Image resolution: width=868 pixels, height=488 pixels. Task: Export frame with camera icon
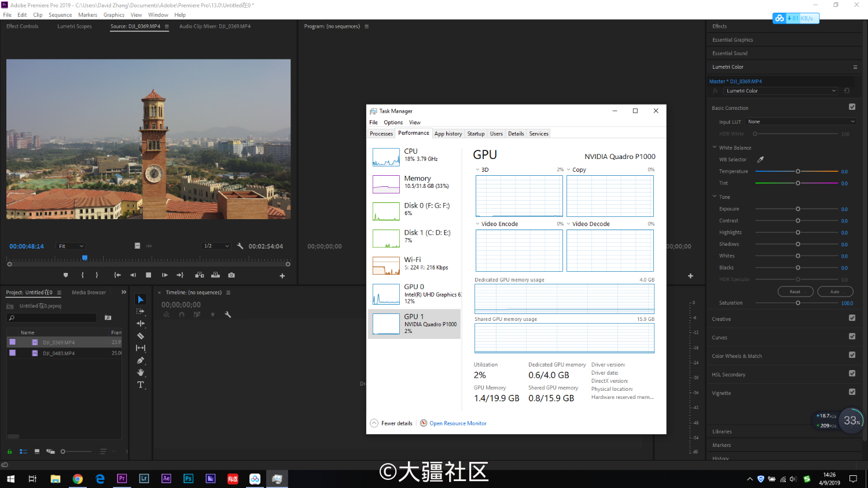coord(231,275)
